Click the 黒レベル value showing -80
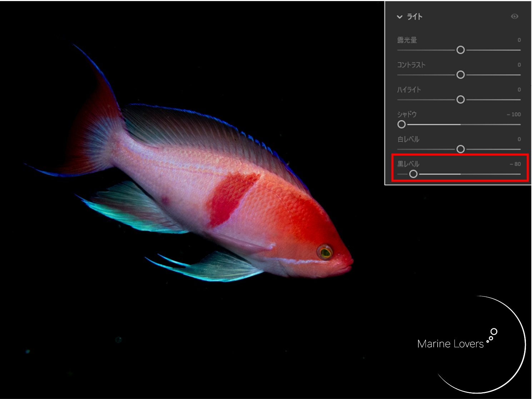Screen dimensions: 532x399 [x=515, y=164]
